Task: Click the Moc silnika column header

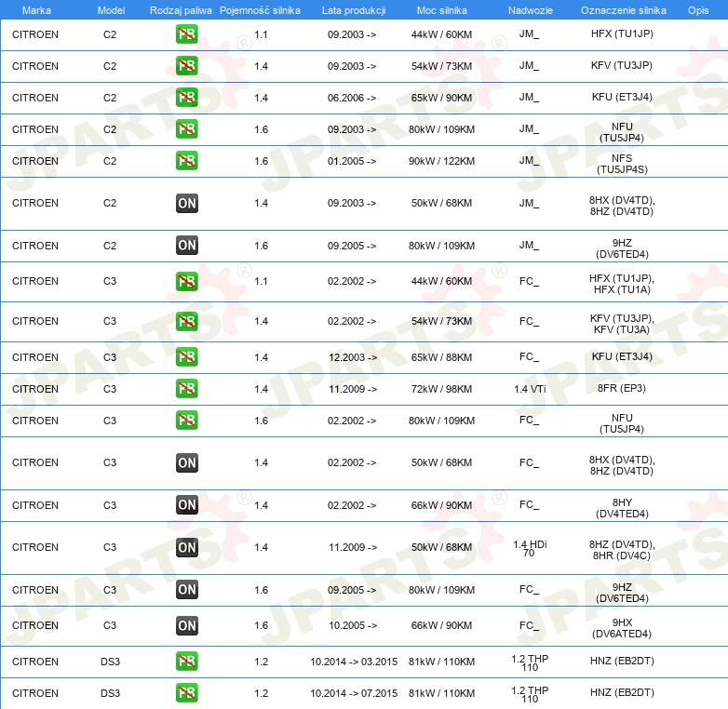Action: (441, 10)
